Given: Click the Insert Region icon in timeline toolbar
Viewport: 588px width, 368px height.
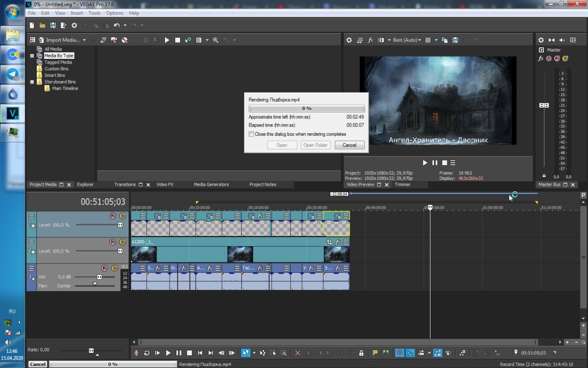Looking at the screenshot, I should [386, 353].
